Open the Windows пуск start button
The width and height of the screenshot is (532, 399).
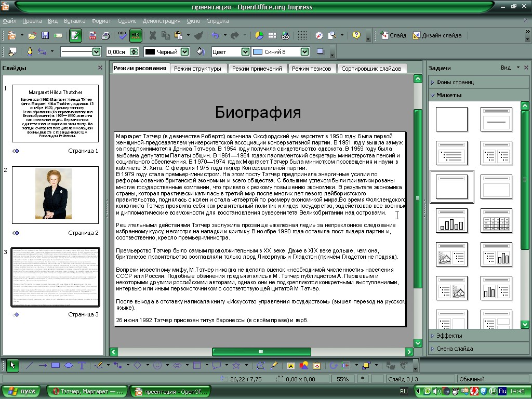(21, 392)
